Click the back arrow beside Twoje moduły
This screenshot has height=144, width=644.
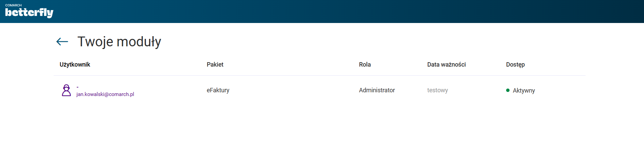62,42
